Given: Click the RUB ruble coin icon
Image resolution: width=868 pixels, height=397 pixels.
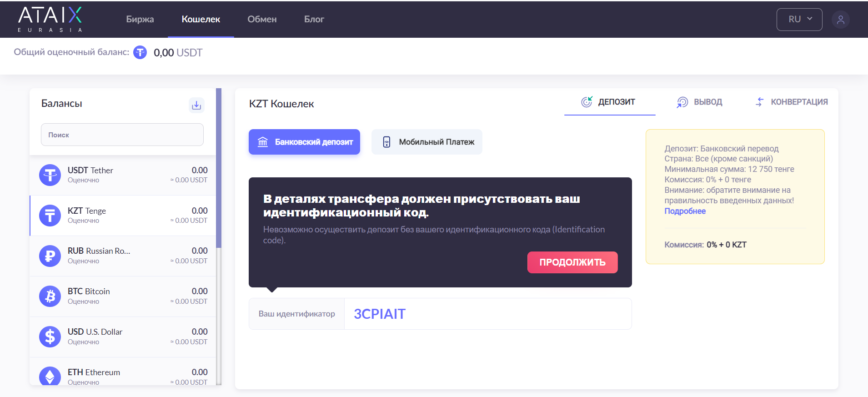Looking at the screenshot, I should [50, 256].
